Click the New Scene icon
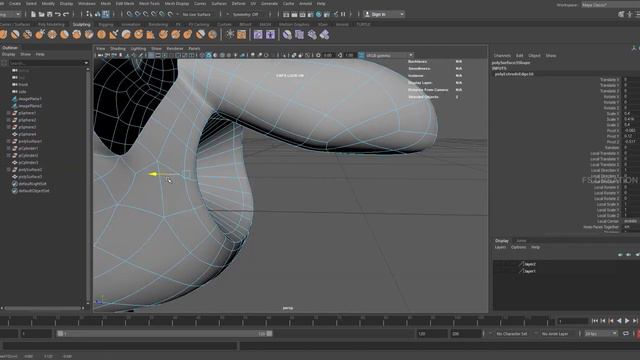 coord(33,14)
